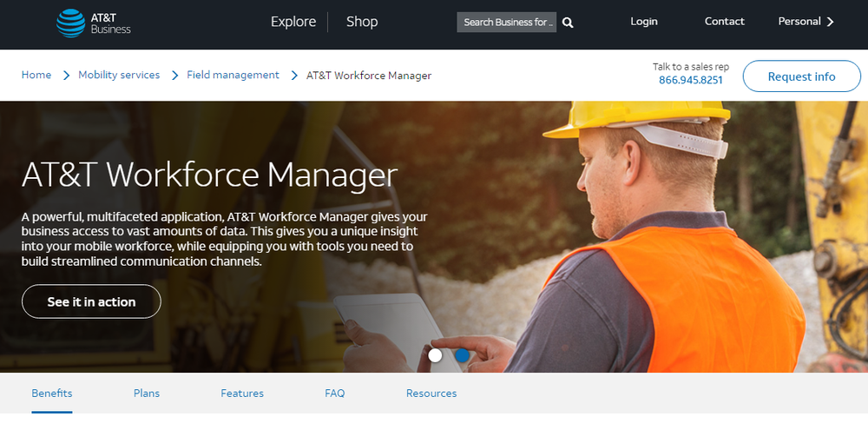Switch to the Features tab
This screenshot has height=430, width=868.
(242, 394)
